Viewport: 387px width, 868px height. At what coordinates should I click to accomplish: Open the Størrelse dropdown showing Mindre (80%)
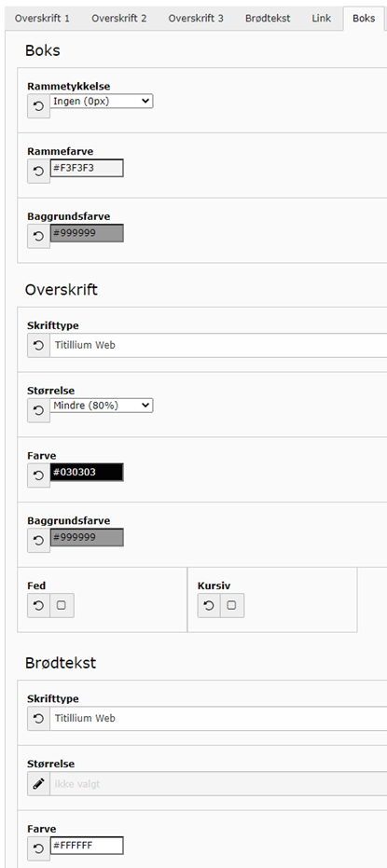102,406
